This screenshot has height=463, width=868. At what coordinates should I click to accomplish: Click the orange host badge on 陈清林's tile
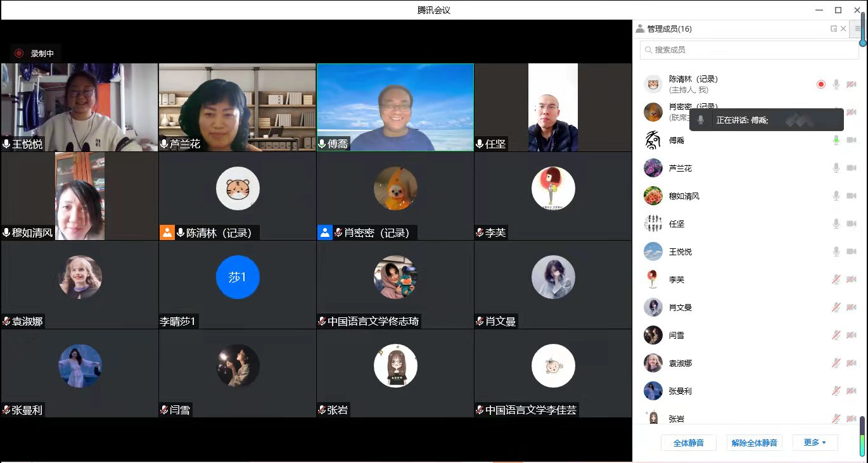point(167,232)
